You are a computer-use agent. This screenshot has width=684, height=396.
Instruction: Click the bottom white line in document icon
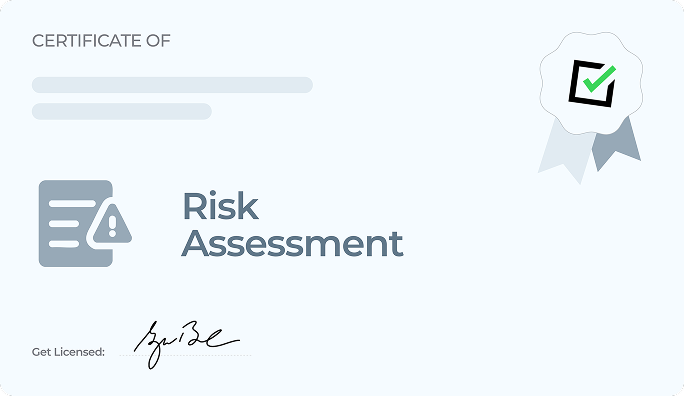64,244
